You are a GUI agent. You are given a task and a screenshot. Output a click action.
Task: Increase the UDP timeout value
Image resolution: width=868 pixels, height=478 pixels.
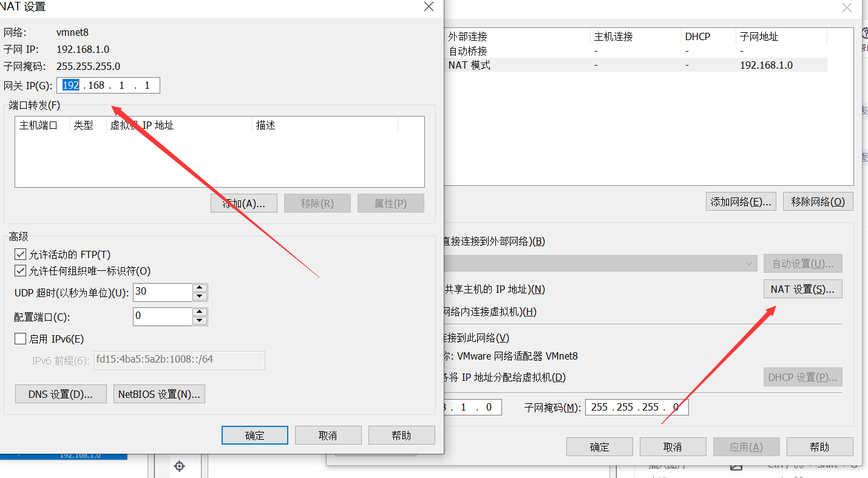click(200, 288)
